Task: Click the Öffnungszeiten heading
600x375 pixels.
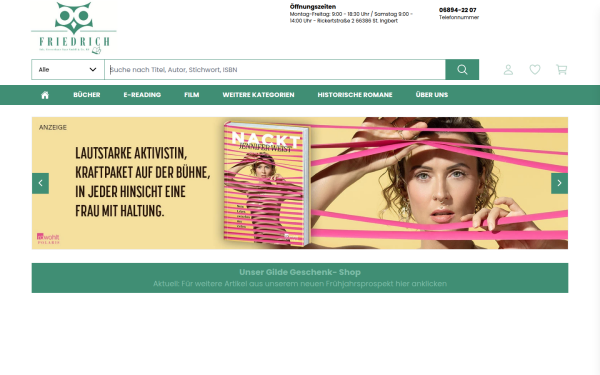Action: coord(313,7)
